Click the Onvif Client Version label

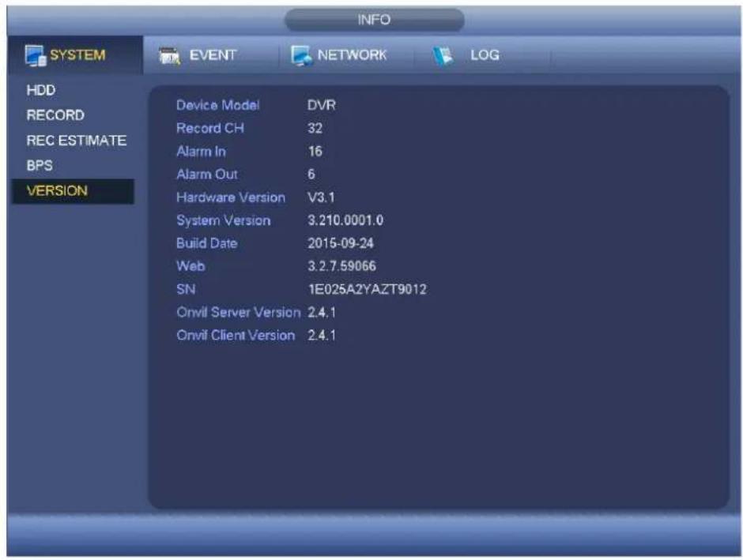click(x=236, y=335)
